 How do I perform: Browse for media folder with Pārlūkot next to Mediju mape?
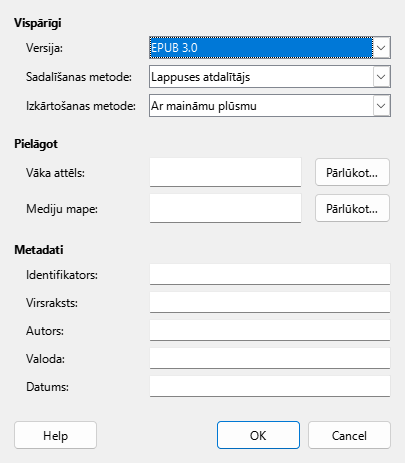click(352, 208)
